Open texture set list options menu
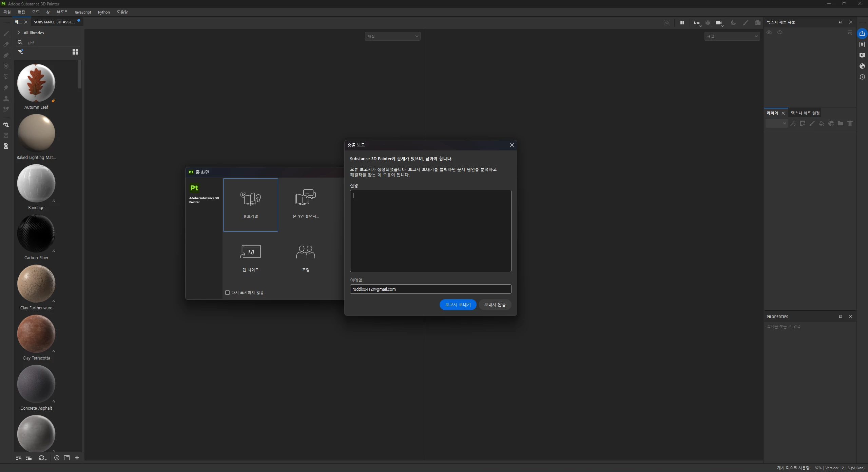The height and width of the screenshot is (472, 868). [x=850, y=33]
